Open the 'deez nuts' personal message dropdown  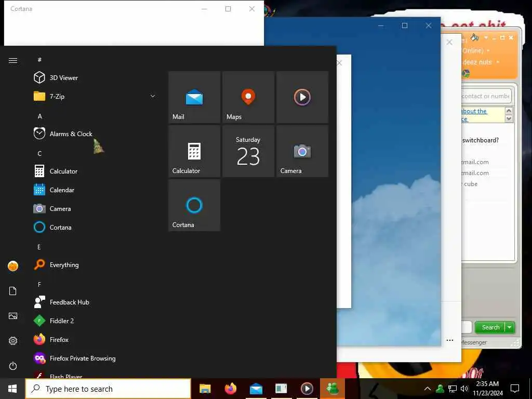(x=498, y=62)
